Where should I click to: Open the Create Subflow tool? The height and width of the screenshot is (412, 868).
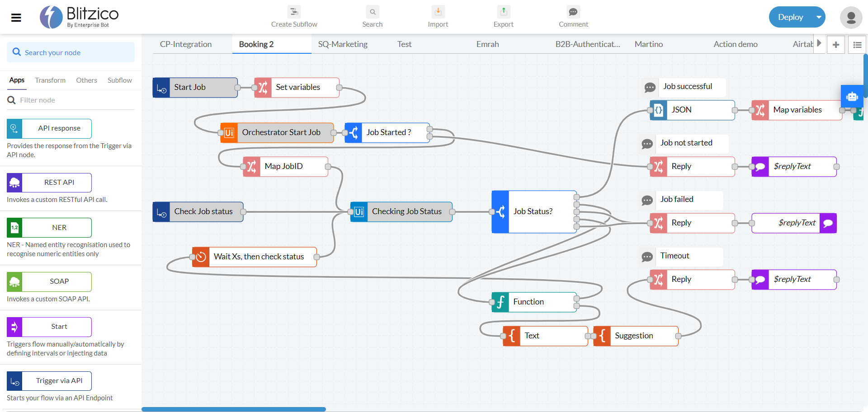coord(294,12)
